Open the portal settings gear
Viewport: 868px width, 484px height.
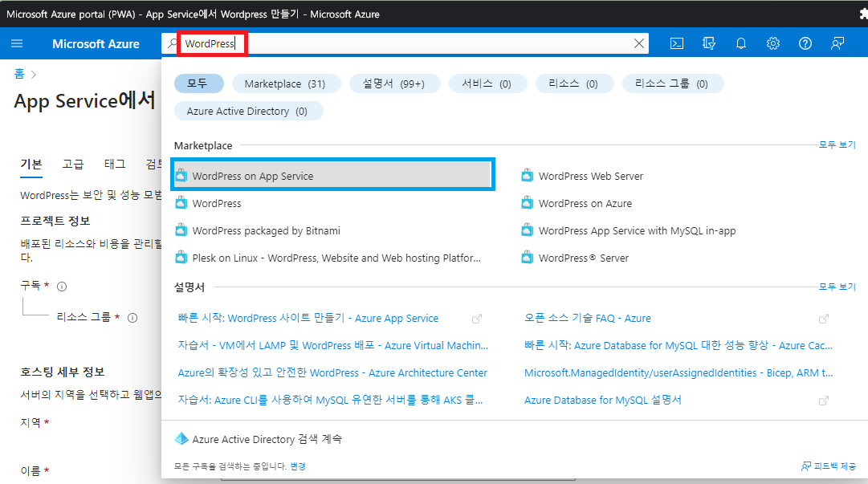[x=772, y=43]
